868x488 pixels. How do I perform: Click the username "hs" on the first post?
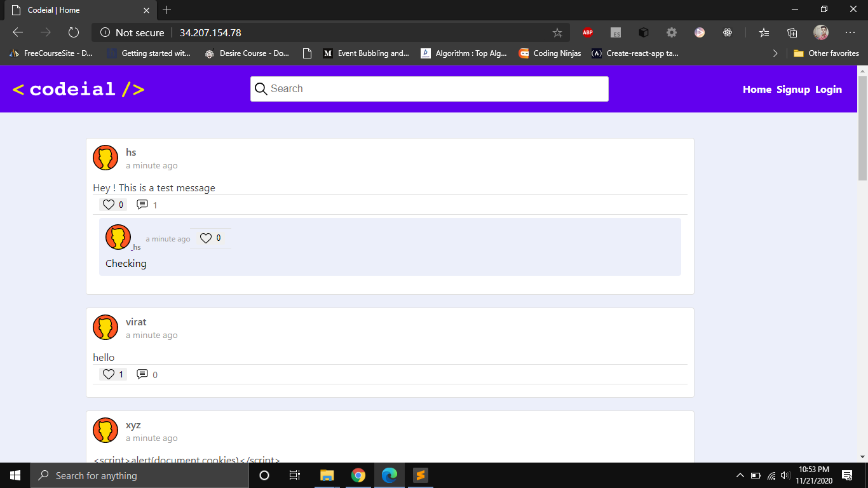pyautogui.click(x=131, y=152)
